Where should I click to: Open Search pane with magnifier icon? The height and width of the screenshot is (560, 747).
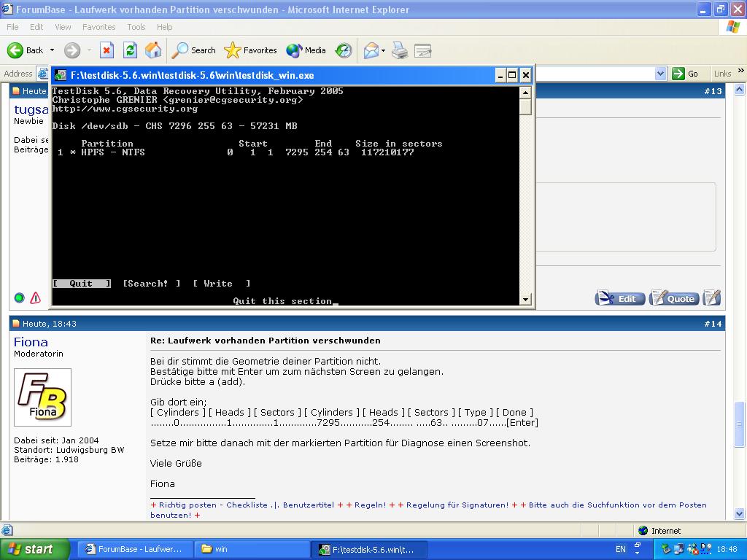click(193, 50)
